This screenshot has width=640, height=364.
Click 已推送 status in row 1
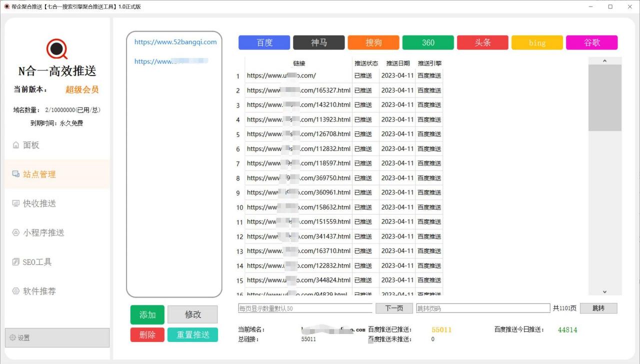point(363,75)
